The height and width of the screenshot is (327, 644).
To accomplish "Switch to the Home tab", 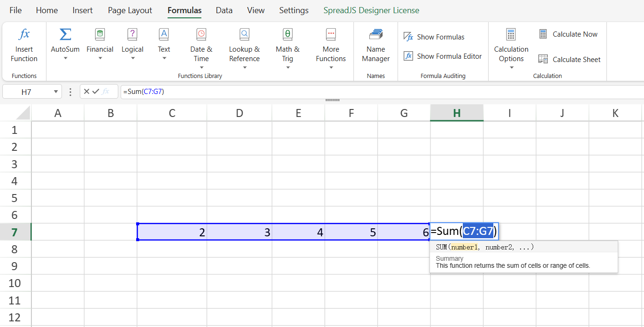I will pyautogui.click(x=47, y=10).
